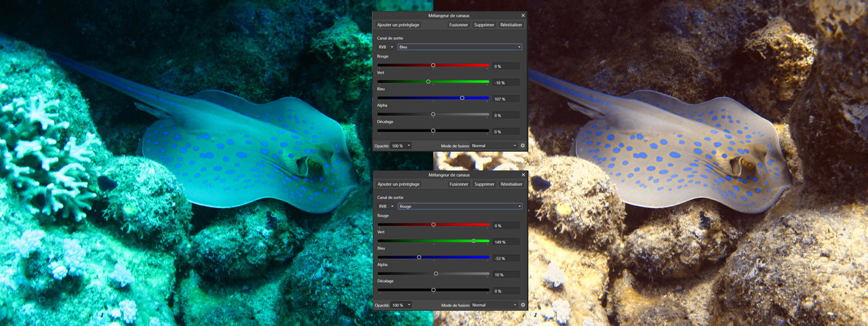The image size is (868, 326).
Task: Click Fusionner in the Bleu-output mixer dialog
Action: pos(459,25)
